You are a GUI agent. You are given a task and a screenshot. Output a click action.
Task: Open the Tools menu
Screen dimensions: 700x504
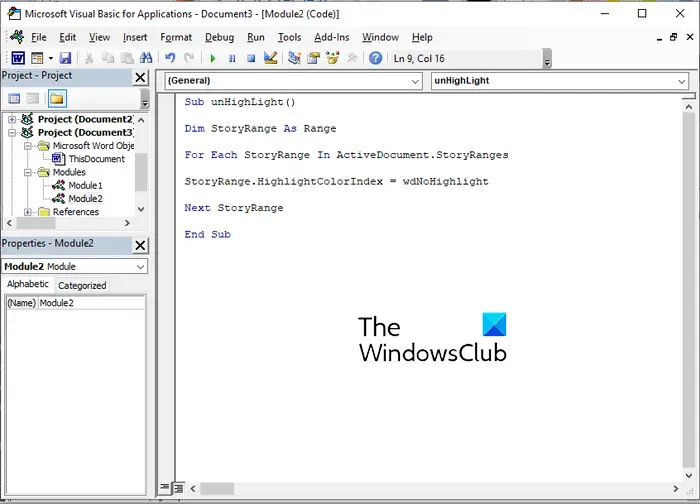(x=289, y=37)
